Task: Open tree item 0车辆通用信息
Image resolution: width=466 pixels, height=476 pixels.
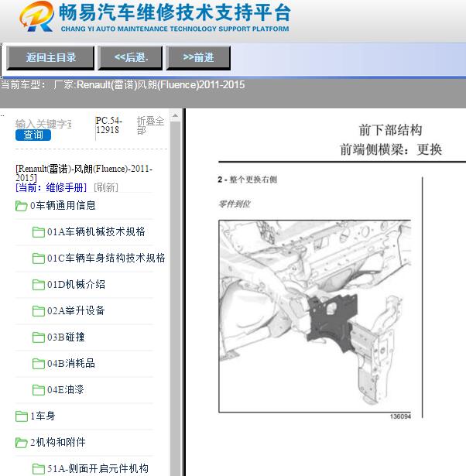Action: 63,206
